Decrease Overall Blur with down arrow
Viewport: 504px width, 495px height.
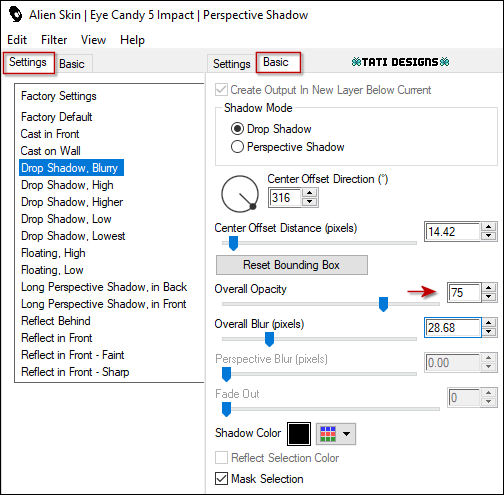click(x=489, y=332)
